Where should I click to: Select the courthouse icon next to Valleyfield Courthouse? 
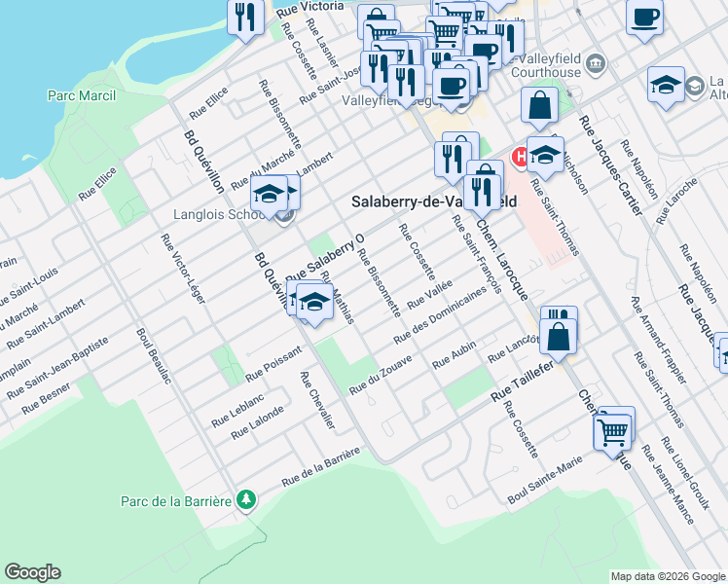[x=596, y=63]
